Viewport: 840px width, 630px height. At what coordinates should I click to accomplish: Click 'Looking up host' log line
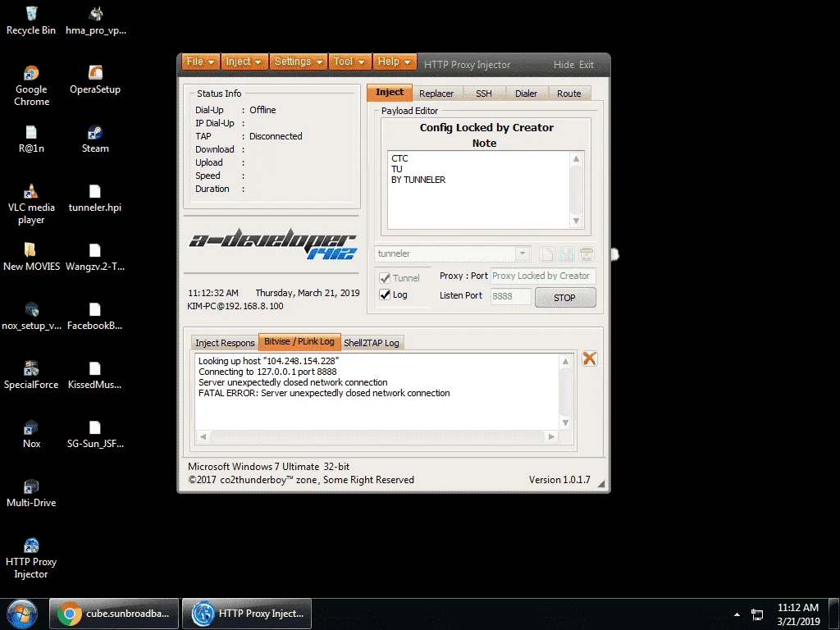coord(269,361)
